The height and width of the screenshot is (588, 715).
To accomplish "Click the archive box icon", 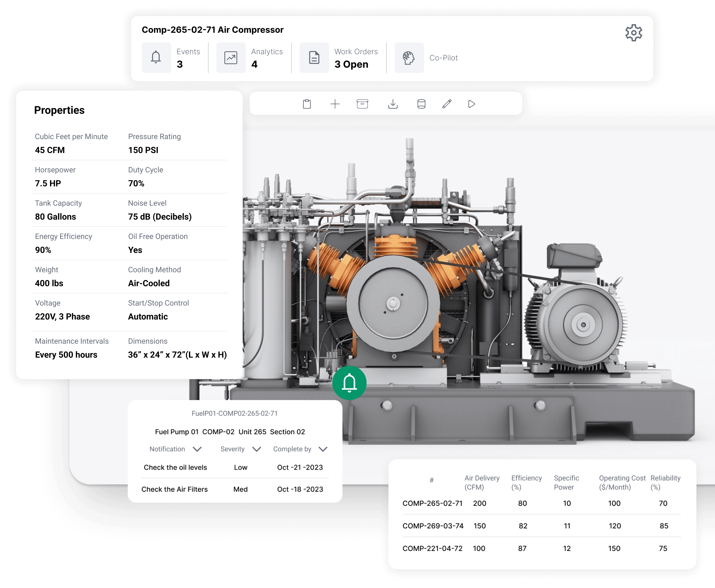I will (x=362, y=104).
